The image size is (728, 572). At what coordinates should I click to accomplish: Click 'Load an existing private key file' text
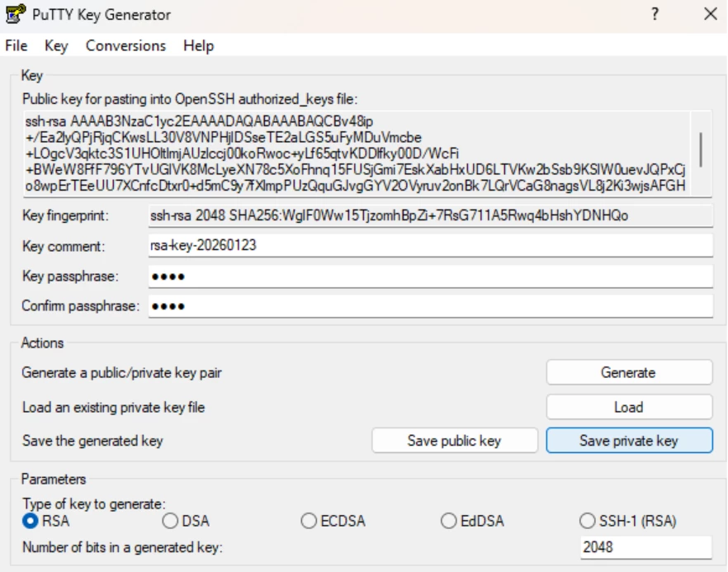click(113, 407)
